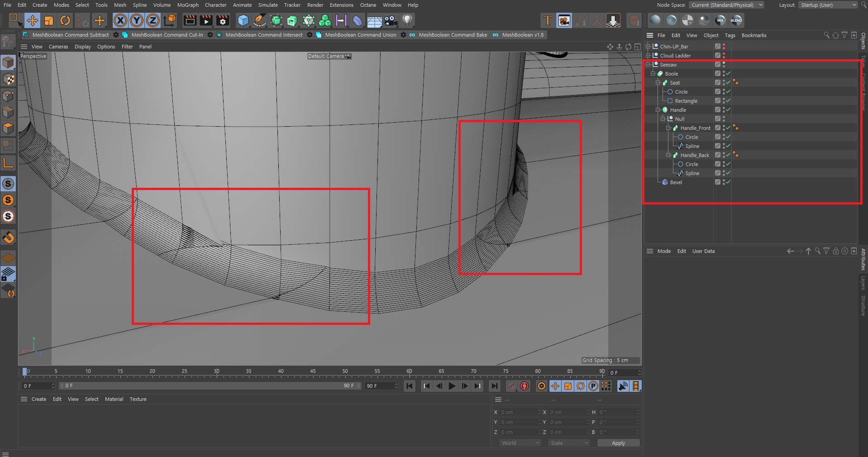Collapse the Seesaw null object
868x457 pixels.
coord(648,65)
